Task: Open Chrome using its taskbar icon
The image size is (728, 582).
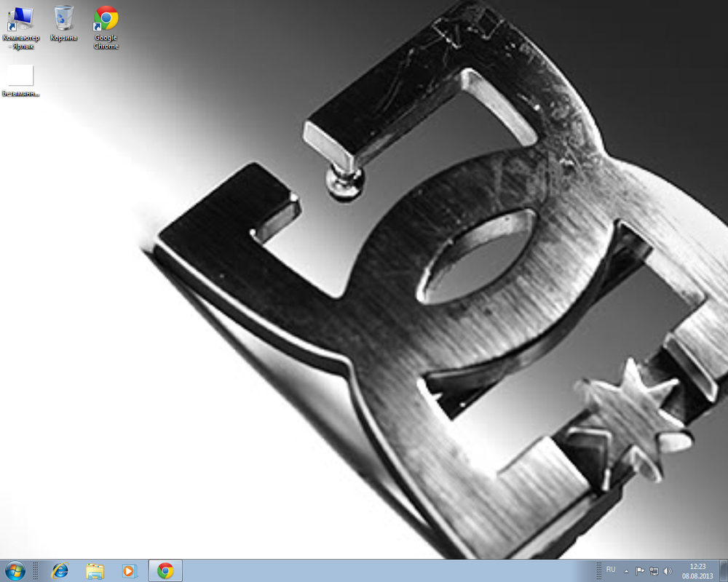Action: point(165,572)
